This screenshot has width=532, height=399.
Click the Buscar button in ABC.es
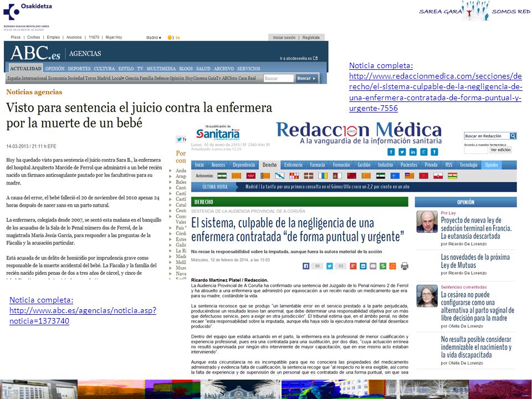pos(306,78)
